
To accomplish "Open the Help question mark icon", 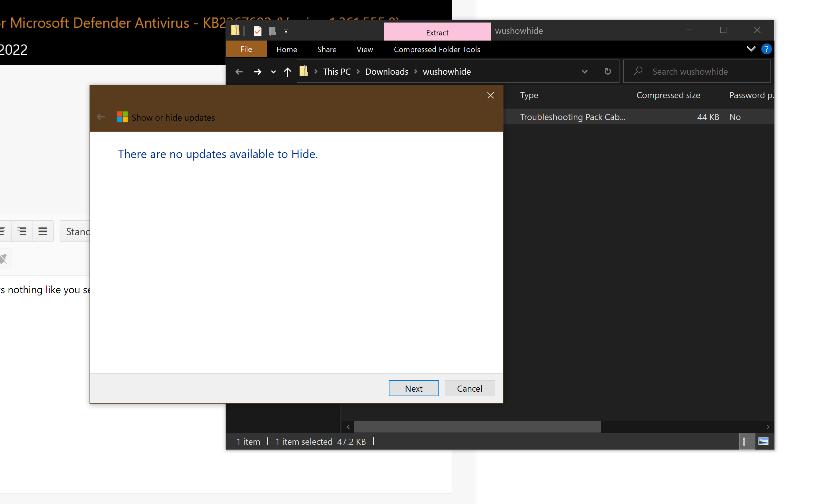I will tap(766, 49).
